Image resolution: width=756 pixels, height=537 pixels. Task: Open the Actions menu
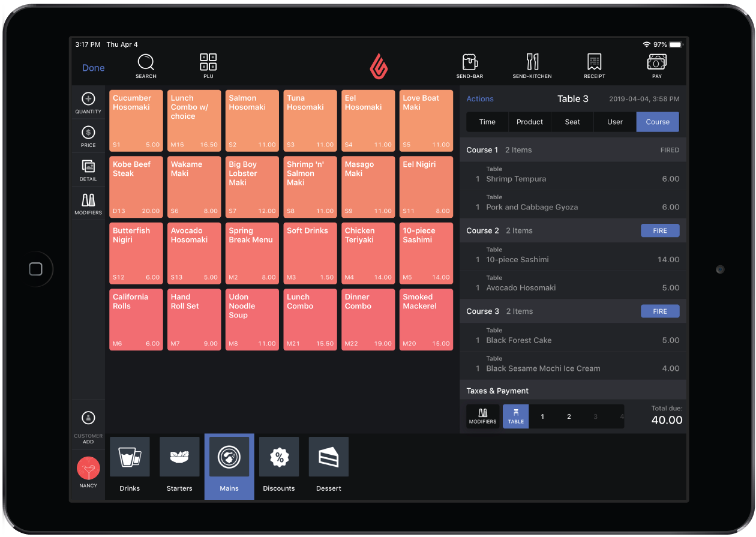click(x=480, y=99)
